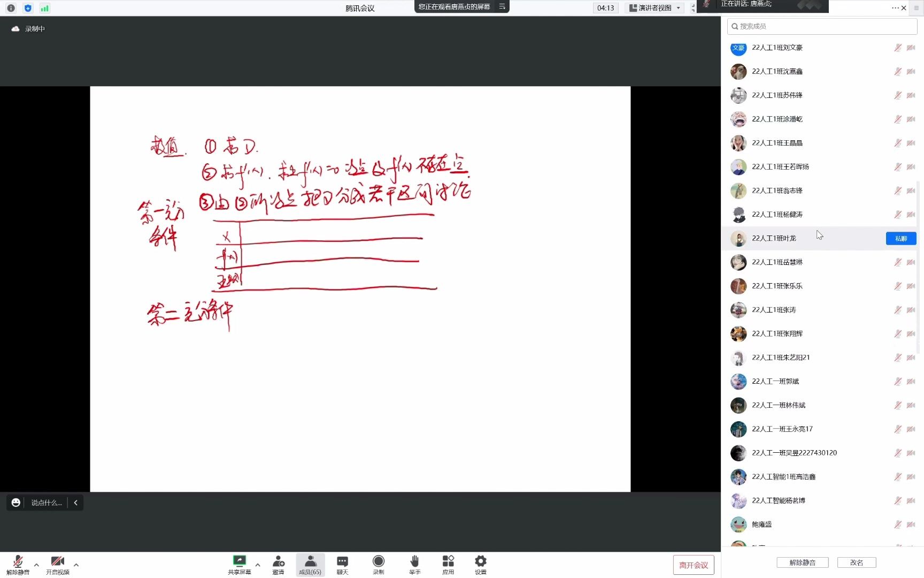Select member 22人工一班郭斌
The height and width of the screenshot is (578, 924).
(x=822, y=382)
